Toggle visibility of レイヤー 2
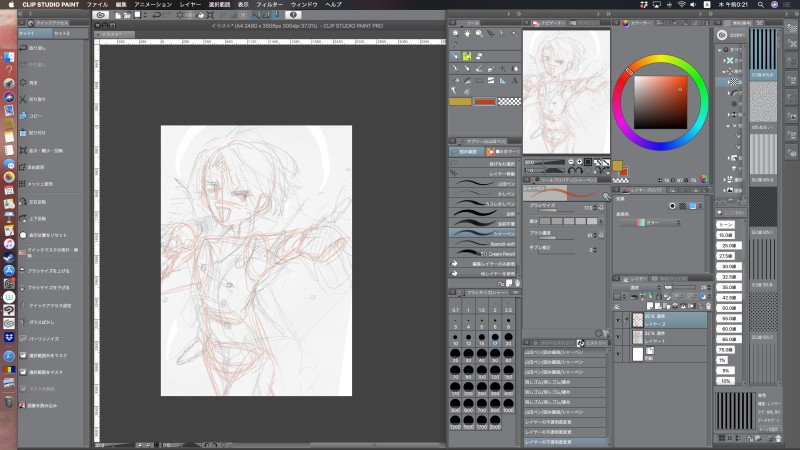 click(x=616, y=319)
